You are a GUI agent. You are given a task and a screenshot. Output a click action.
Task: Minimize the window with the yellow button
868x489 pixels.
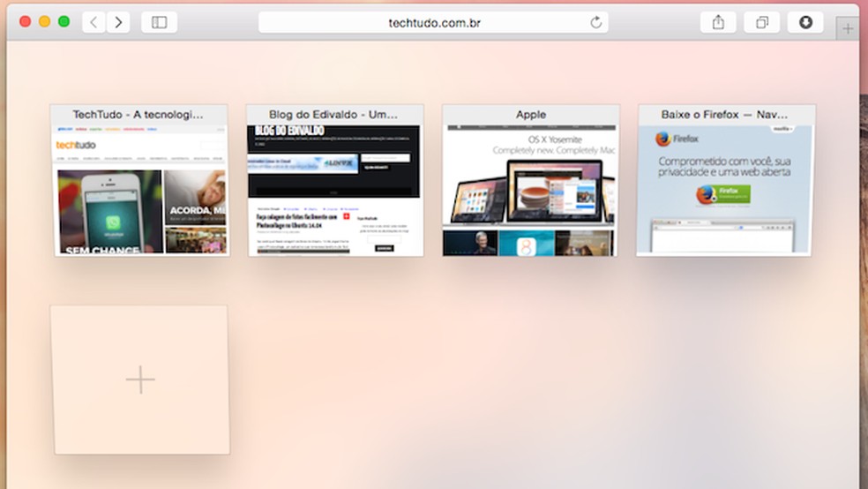44,21
